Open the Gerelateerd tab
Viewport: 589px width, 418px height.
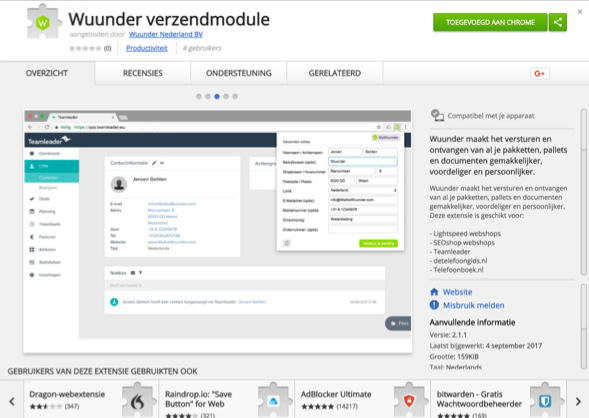pyautogui.click(x=335, y=73)
